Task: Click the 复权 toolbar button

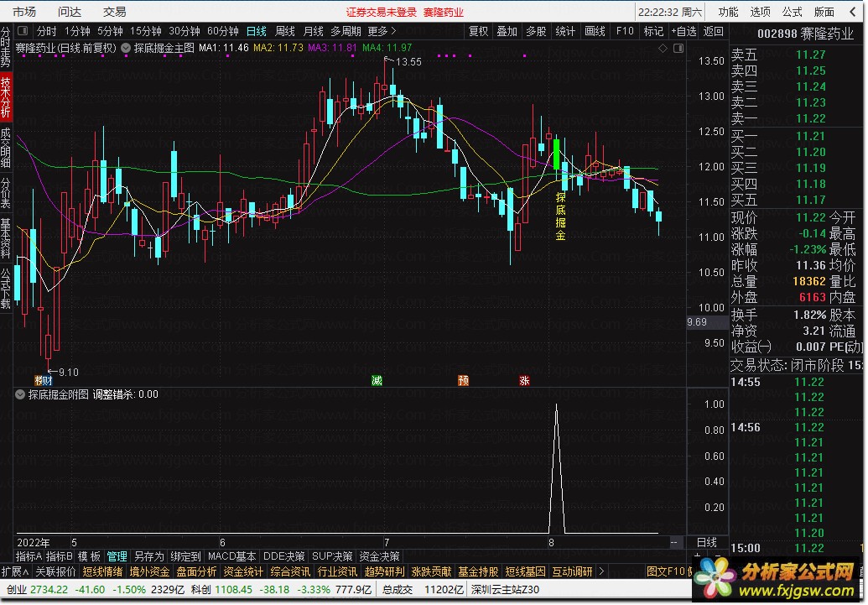Action: tap(478, 32)
